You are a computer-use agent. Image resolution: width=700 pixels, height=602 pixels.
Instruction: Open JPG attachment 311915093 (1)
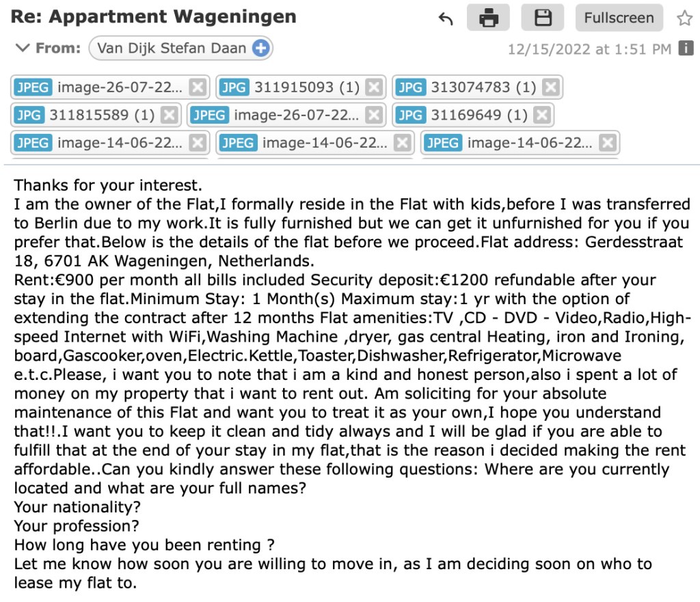[306, 87]
